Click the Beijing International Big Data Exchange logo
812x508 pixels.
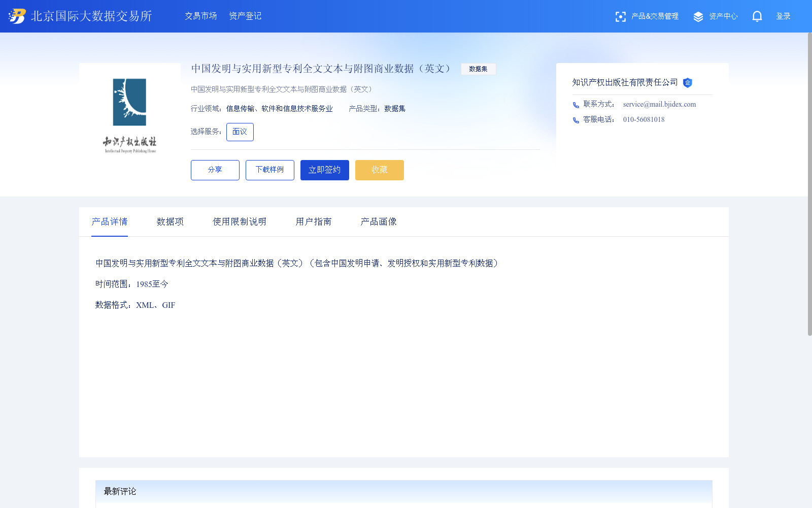click(x=17, y=16)
